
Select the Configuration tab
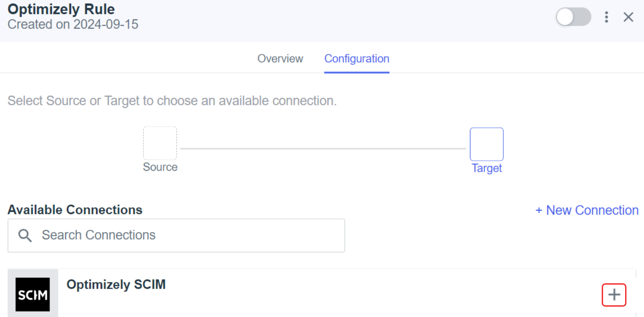tap(357, 59)
